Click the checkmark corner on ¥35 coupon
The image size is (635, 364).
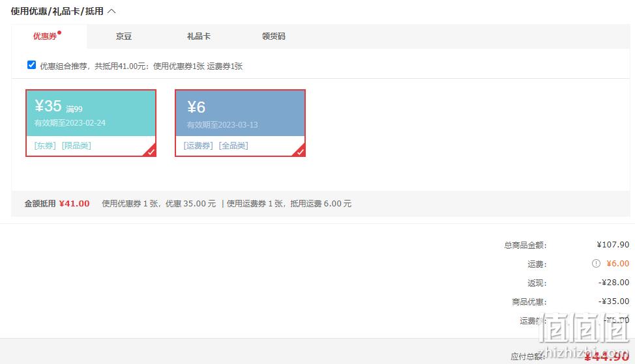[151, 151]
